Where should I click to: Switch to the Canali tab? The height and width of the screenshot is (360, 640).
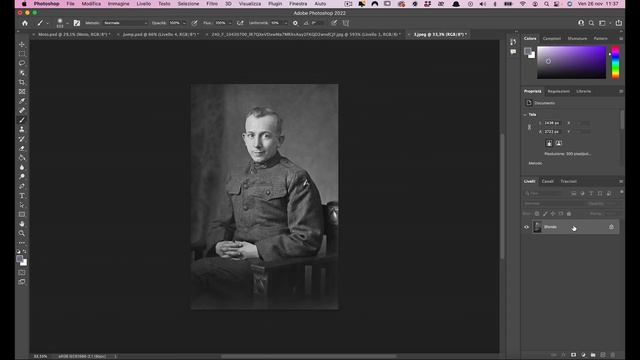coord(547,181)
